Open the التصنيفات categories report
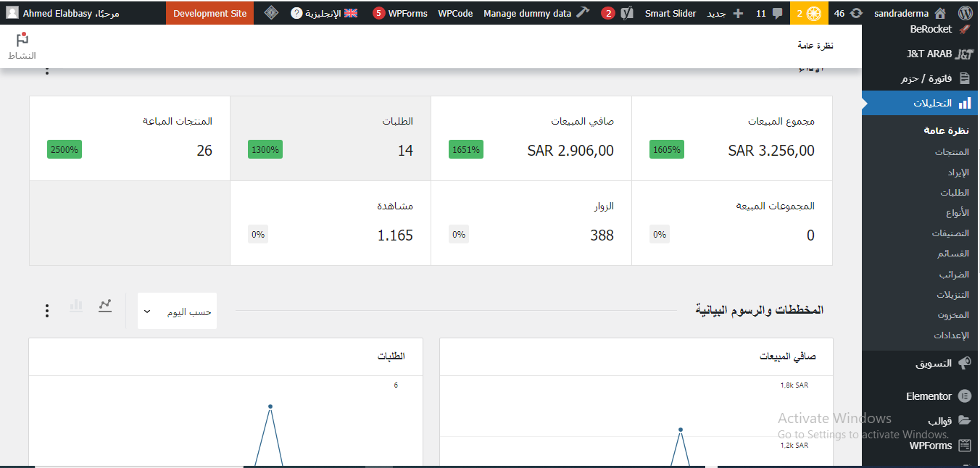This screenshot has width=980, height=468. pos(950,233)
